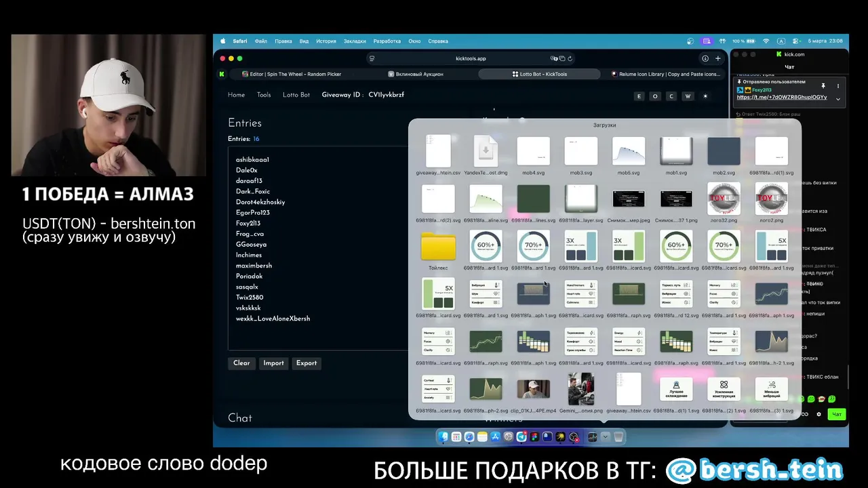
Task: Click Giveaway ID CVIlyvkbrzf text
Action: tap(363, 95)
